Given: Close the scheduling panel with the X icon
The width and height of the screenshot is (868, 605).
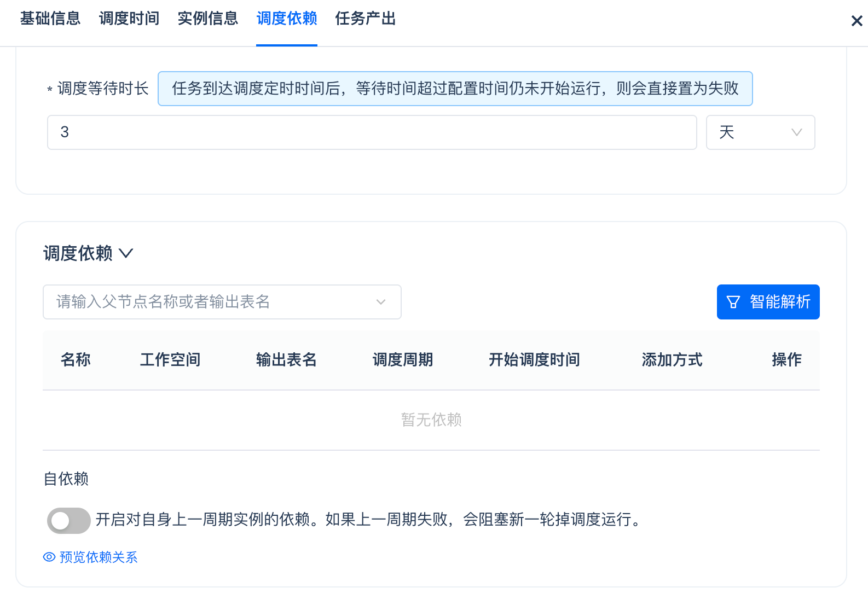Looking at the screenshot, I should tap(857, 21).
